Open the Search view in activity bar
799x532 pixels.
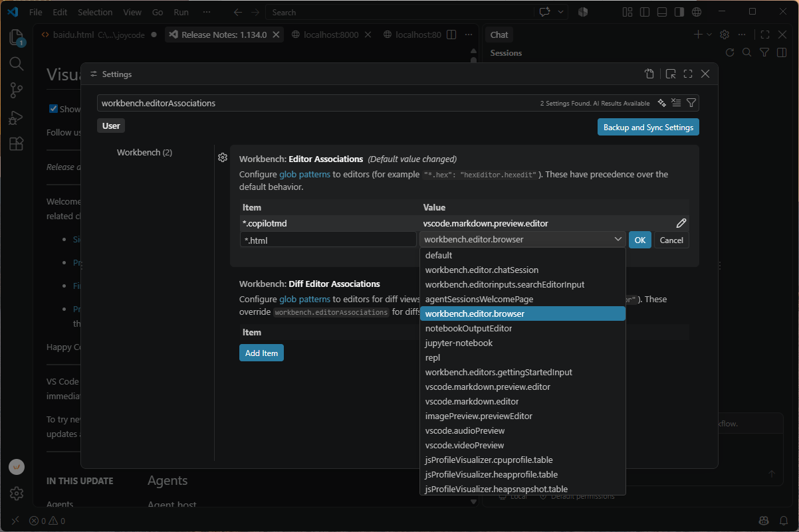pos(16,64)
